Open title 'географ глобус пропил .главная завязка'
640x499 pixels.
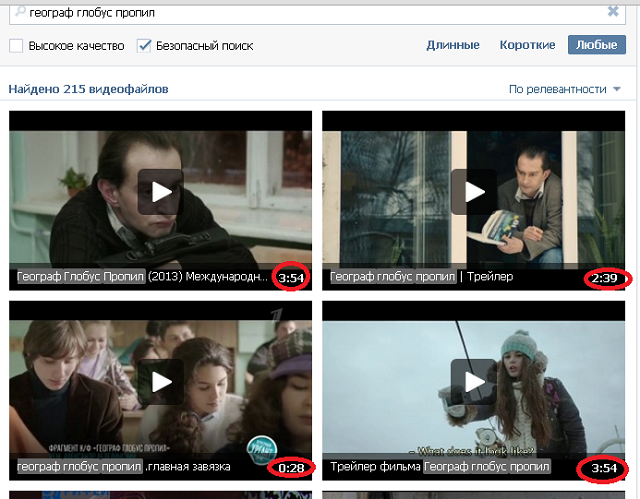[x=124, y=466]
